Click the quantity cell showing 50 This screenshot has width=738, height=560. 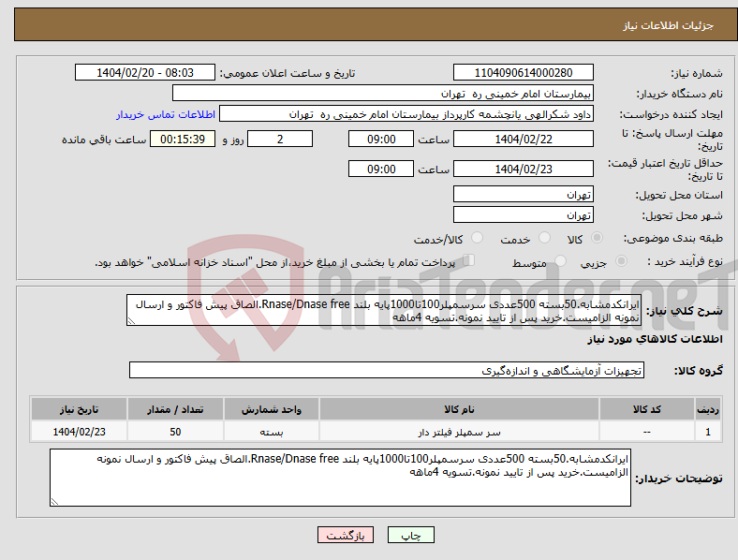tap(175, 432)
